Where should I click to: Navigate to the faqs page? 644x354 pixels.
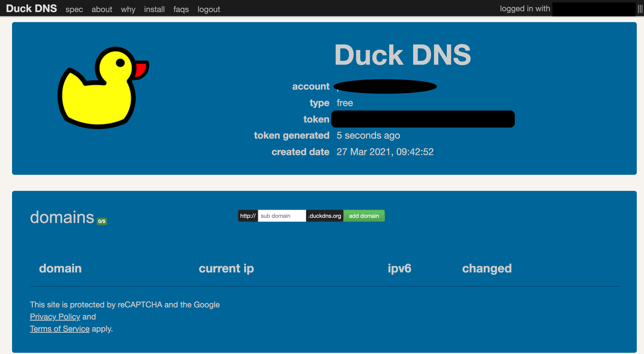click(181, 9)
